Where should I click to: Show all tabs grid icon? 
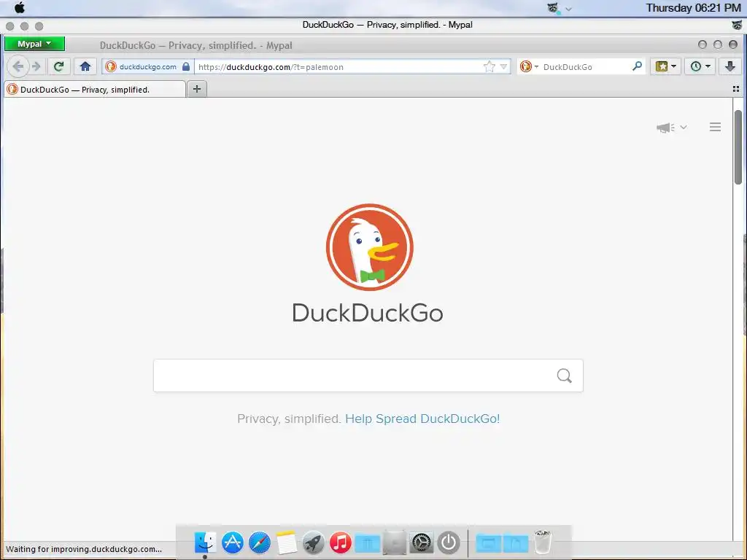735,89
